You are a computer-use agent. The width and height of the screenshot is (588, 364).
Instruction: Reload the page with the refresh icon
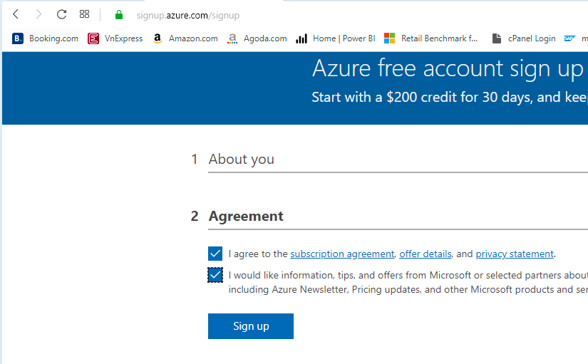[x=61, y=15]
